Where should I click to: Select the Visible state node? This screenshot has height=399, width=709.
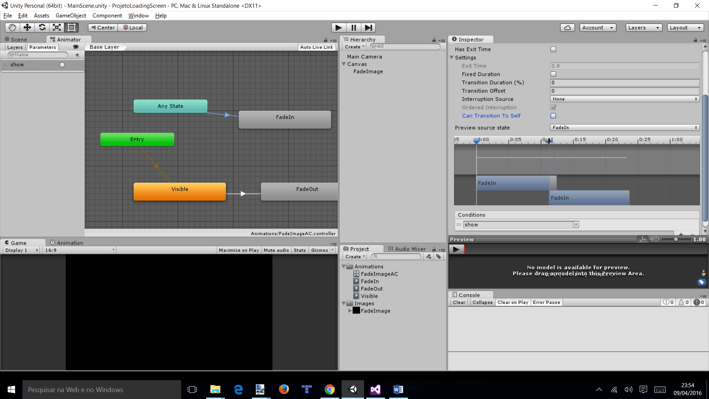coord(180,192)
